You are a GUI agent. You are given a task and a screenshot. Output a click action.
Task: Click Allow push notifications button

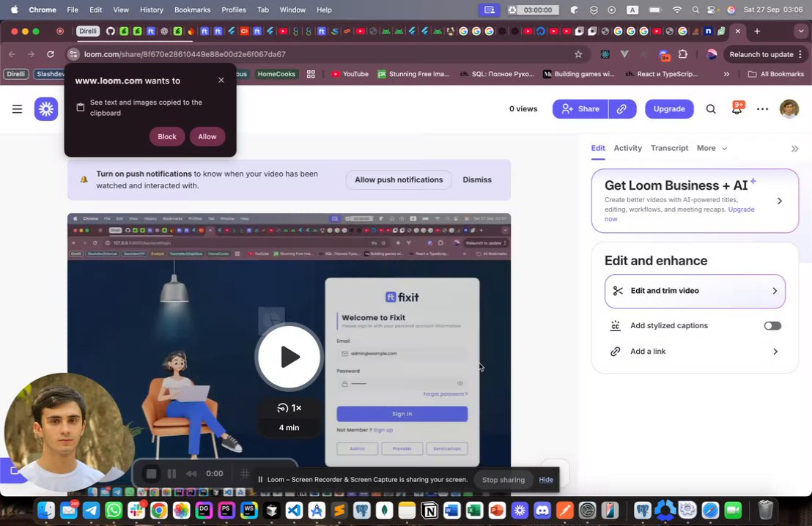399,179
